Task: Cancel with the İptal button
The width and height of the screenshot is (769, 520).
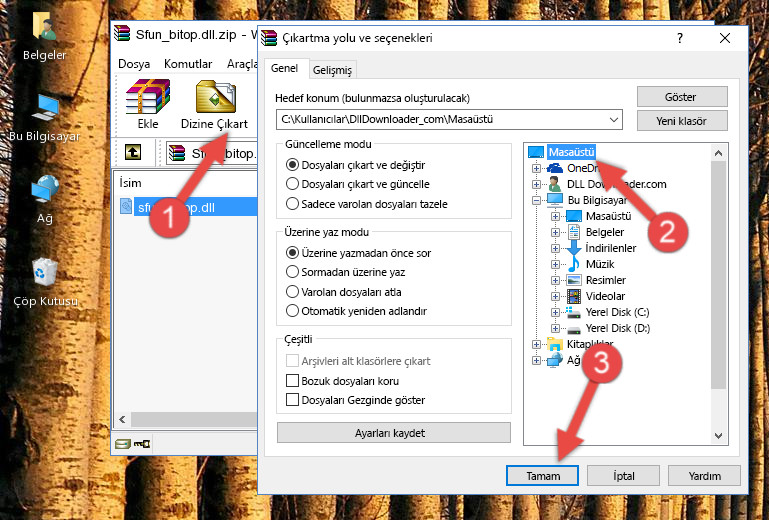Action: 623,476
